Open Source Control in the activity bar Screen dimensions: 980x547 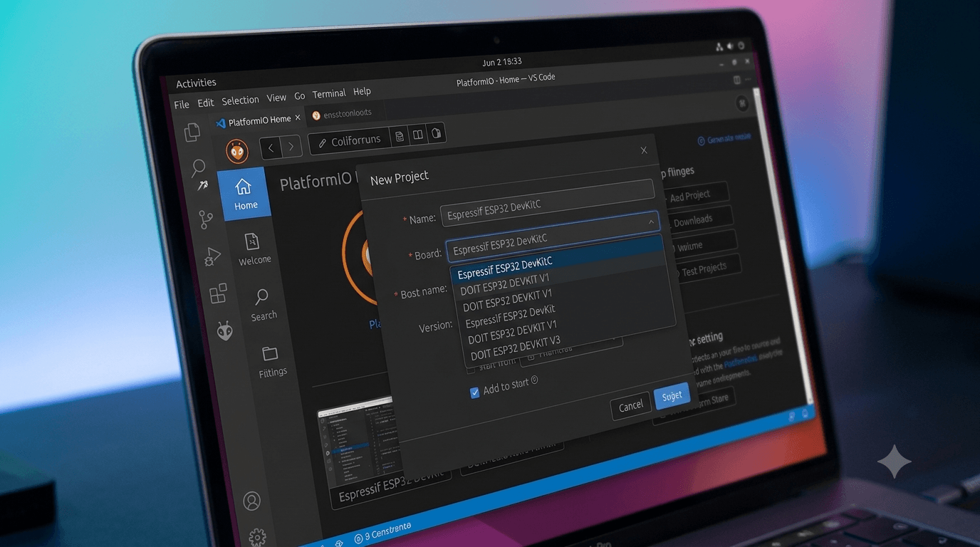pos(206,219)
